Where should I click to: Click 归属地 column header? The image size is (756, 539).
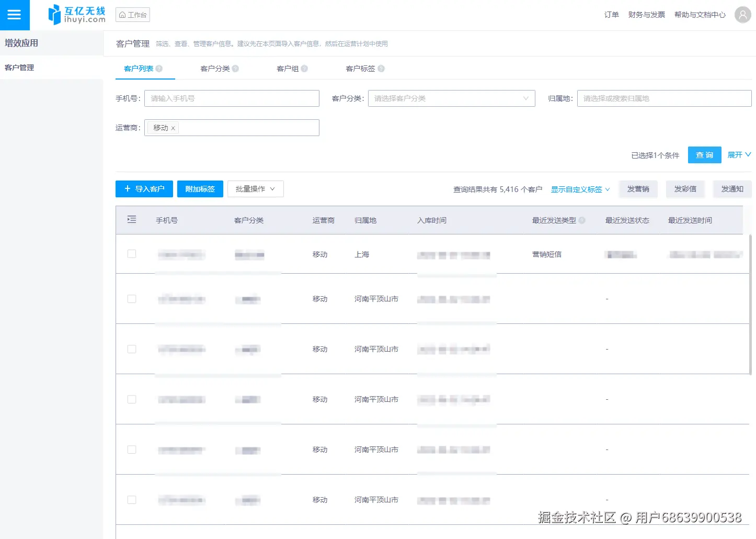pos(365,220)
